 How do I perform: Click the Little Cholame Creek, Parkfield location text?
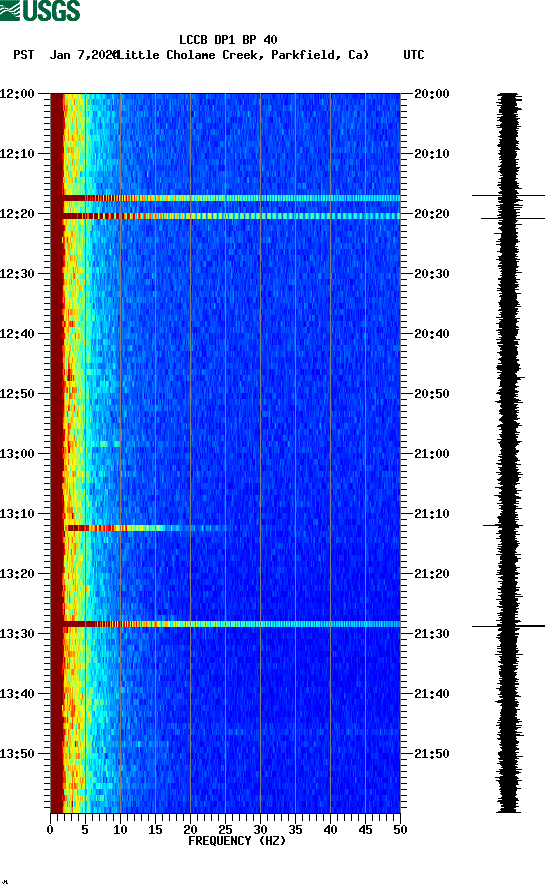[242, 55]
